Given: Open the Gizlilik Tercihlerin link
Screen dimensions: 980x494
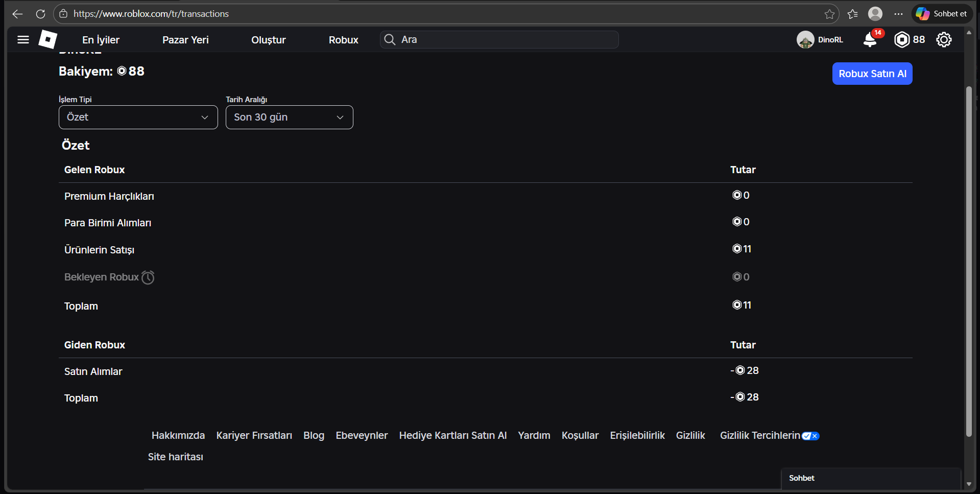Looking at the screenshot, I should click(x=760, y=435).
